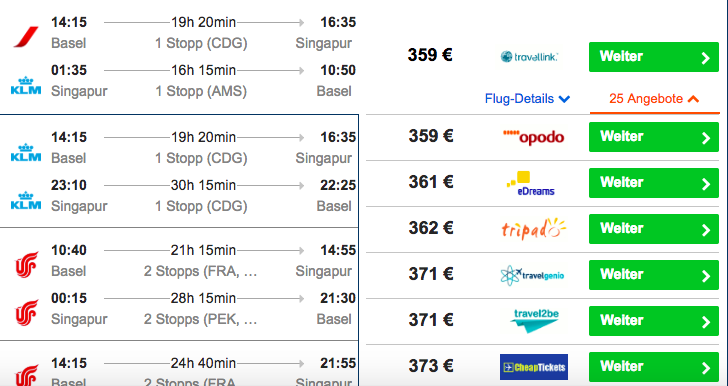This screenshot has width=728, height=386.
Task: Collapse the 25 Angebote list
Action: pos(654,99)
